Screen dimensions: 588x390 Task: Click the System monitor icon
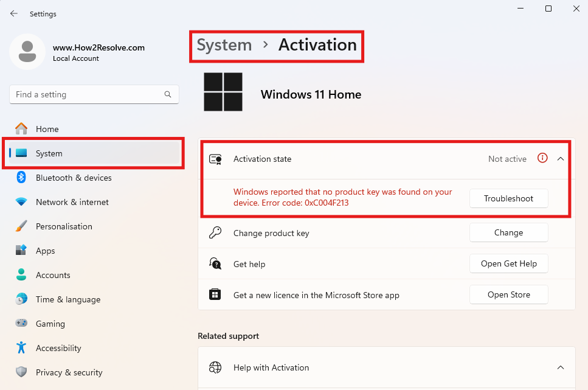tap(21, 153)
